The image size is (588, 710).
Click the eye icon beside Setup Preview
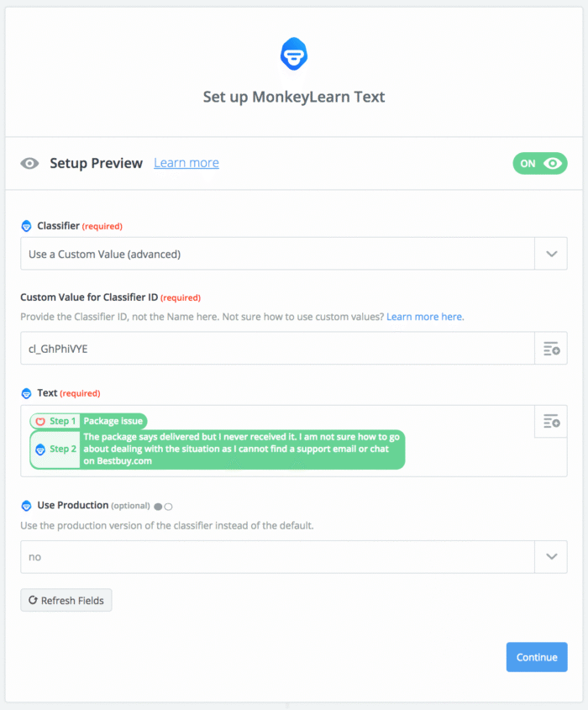click(30, 164)
